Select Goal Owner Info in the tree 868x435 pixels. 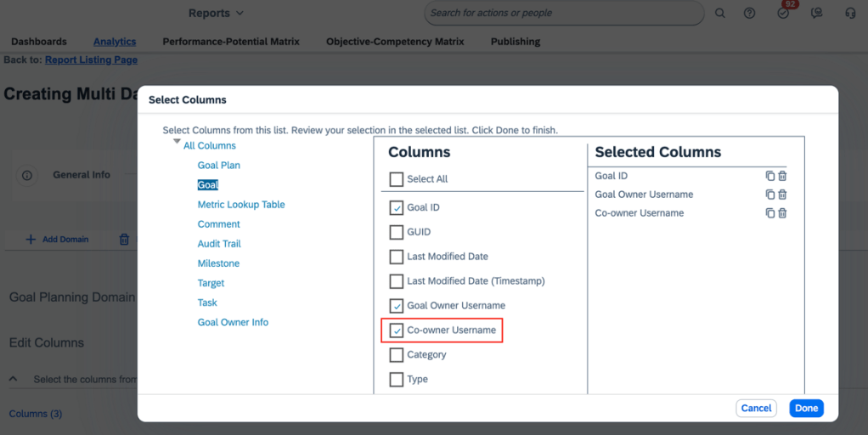coord(233,323)
